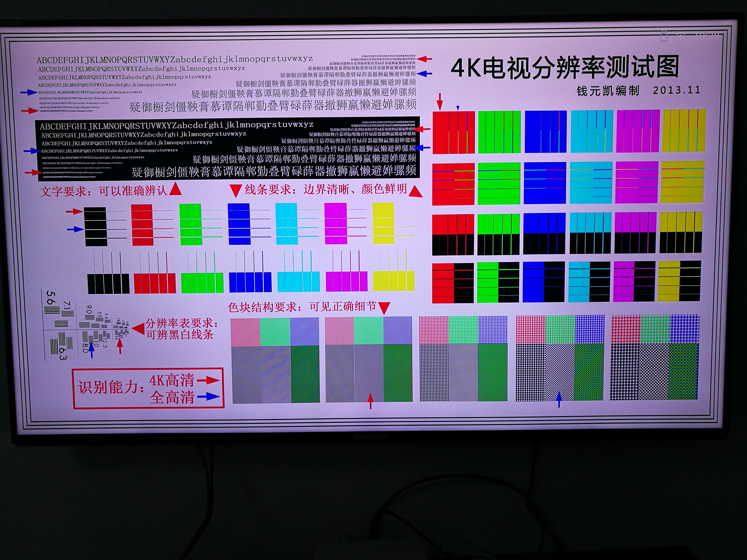Click the red-over-black split swatch
Viewport: 747px width, 560px height.
pos(453,235)
